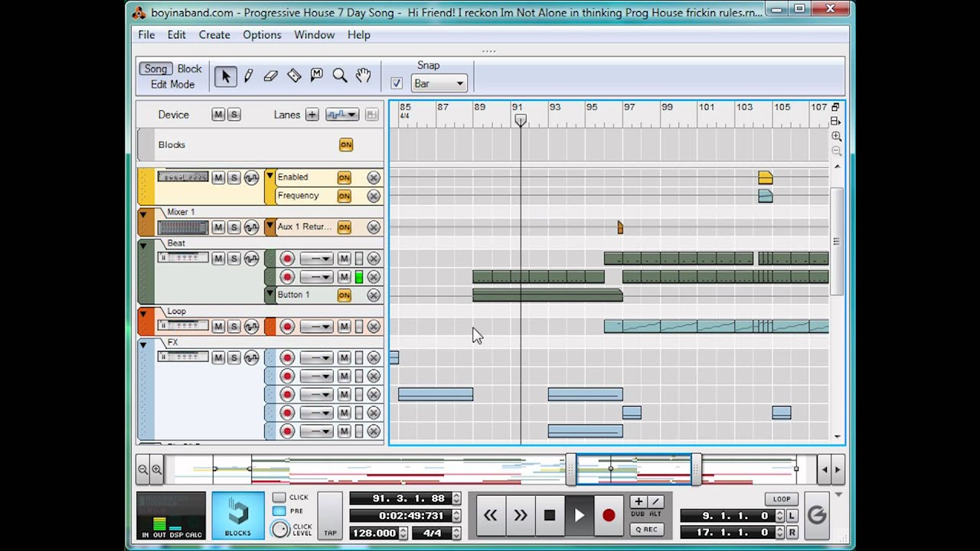Open automation menu on Mixer 1 track

click(252, 227)
